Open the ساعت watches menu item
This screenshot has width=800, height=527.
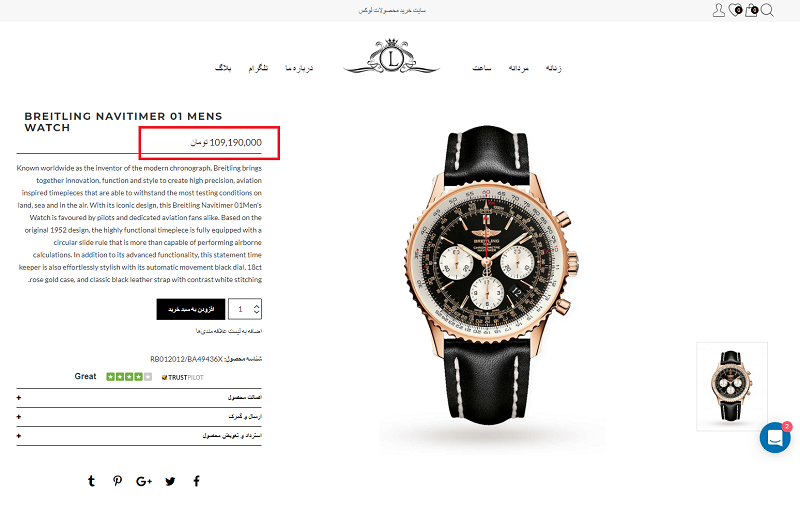[x=482, y=67]
